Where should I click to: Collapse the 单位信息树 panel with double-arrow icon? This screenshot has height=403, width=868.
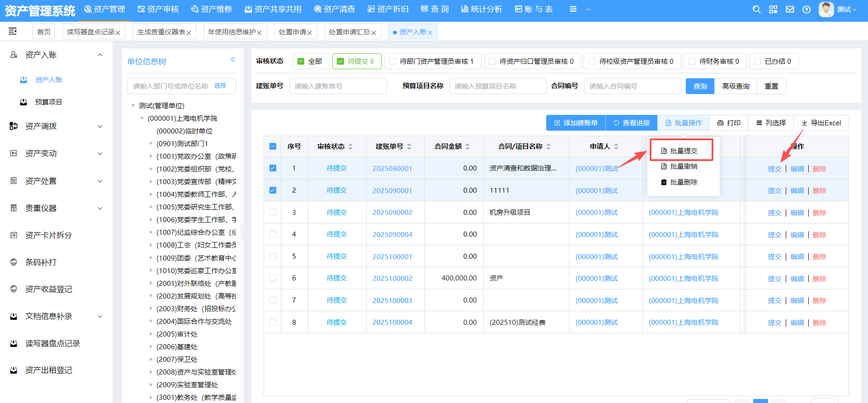pyautogui.click(x=232, y=60)
